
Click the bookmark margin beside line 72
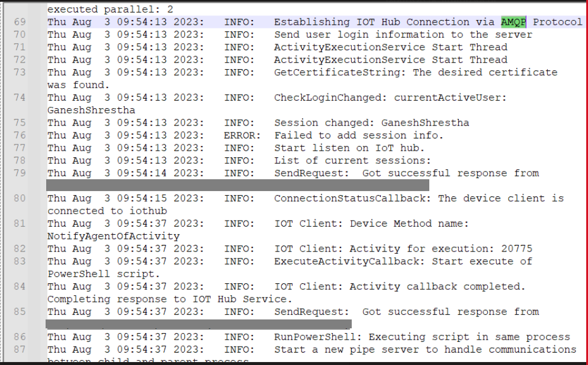pos(37,60)
